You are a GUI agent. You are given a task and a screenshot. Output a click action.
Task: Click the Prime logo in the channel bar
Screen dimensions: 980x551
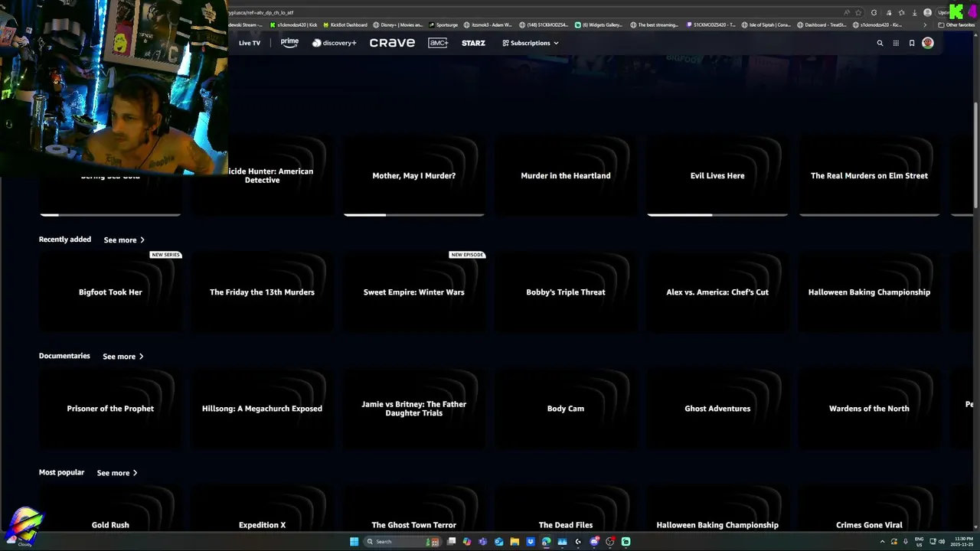(289, 43)
